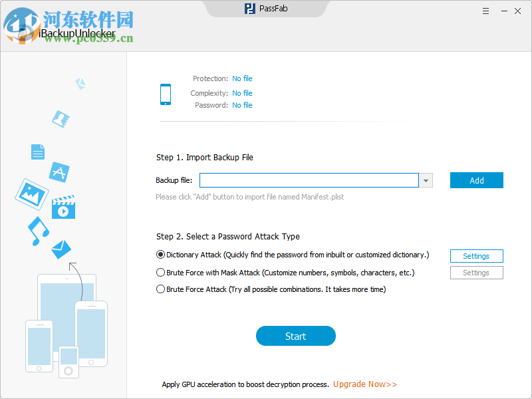The width and height of the screenshot is (532, 399).
Task: Enable Brute Force with Mask Attack
Action: pyautogui.click(x=160, y=272)
